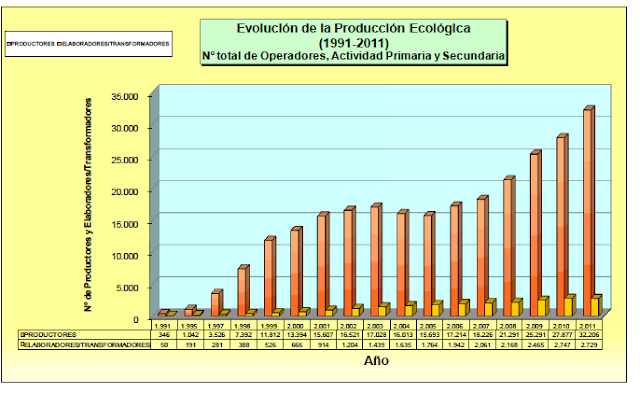This screenshot has width=640, height=393.
Task: Click the '1.997' year column header
Action: pyautogui.click(x=216, y=326)
